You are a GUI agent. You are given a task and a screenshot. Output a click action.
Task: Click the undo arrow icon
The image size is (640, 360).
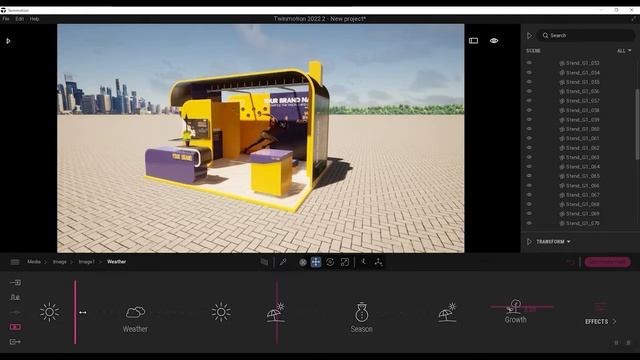571,262
